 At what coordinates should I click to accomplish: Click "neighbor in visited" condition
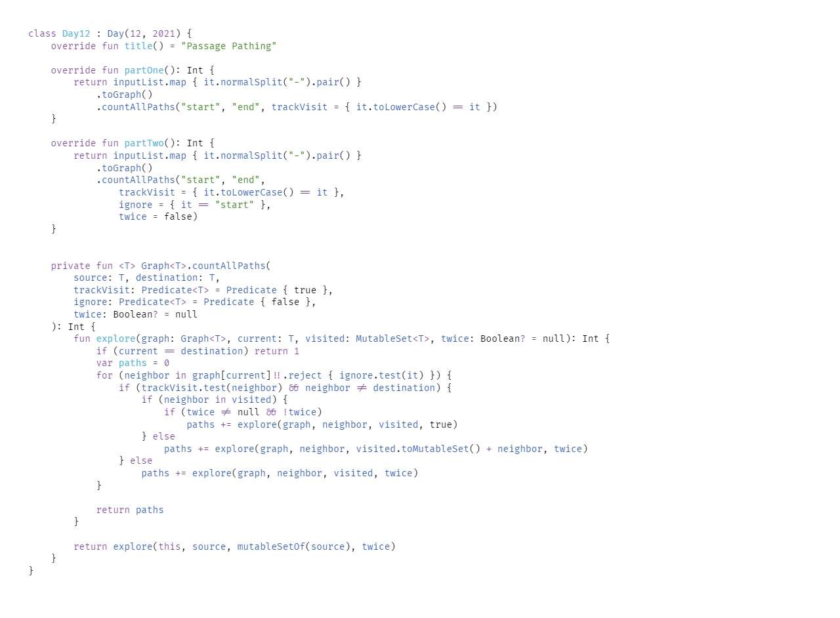[x=217, y=400]
